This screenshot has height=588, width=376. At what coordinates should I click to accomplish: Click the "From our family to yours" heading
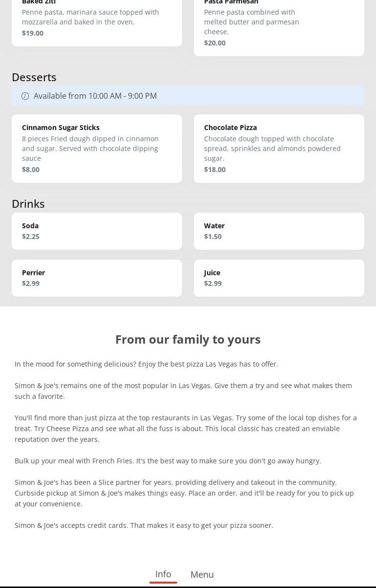188,339
